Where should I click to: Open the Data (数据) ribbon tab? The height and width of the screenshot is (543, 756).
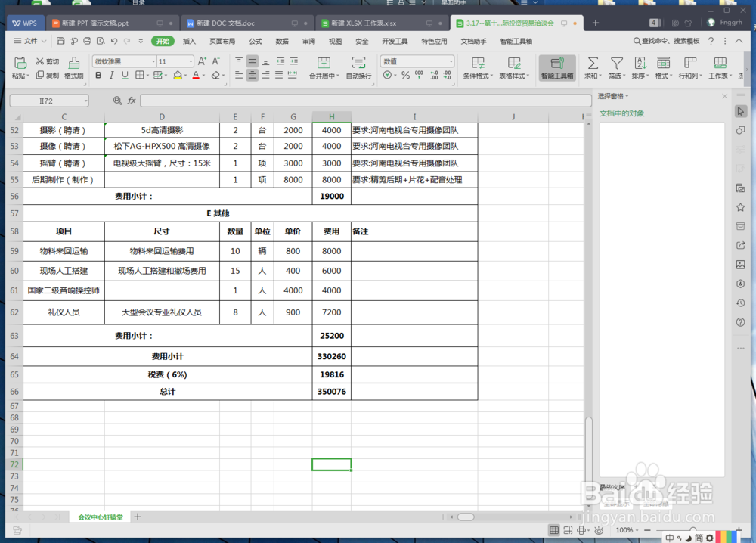click(x=282, y=42)
